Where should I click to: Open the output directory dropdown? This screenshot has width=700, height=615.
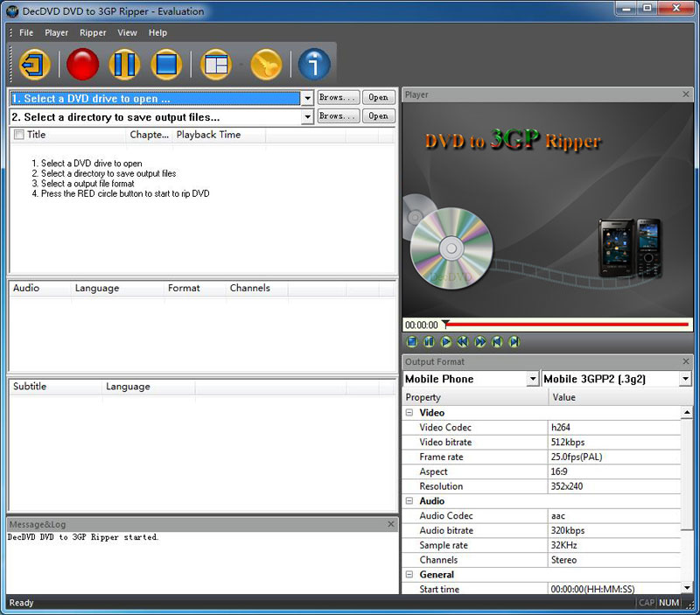(x=307, y=117)
